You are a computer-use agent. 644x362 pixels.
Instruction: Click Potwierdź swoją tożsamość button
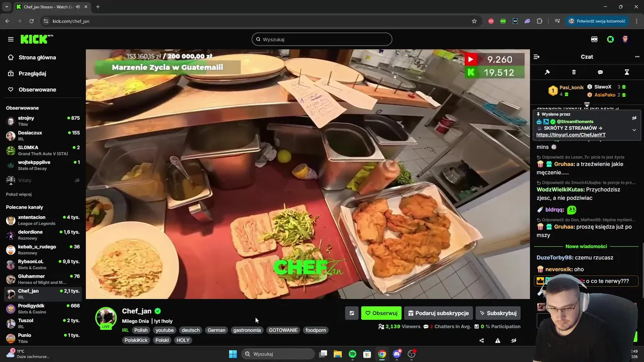(x=597, y=21)
